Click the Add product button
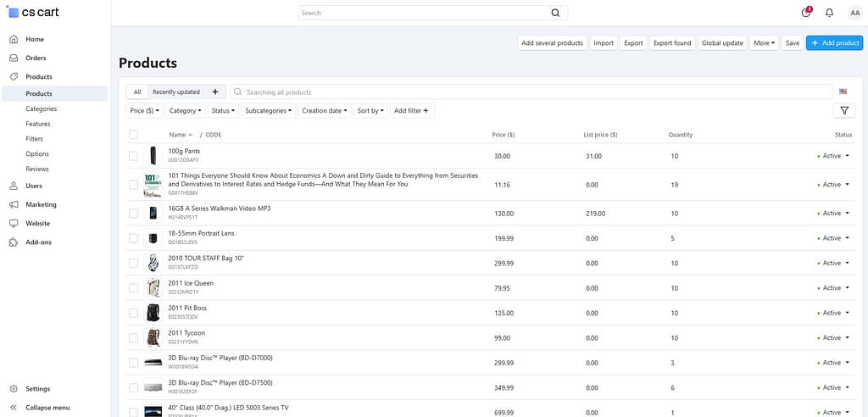Screen dimensions: 868x417 [x=835, y=42]
